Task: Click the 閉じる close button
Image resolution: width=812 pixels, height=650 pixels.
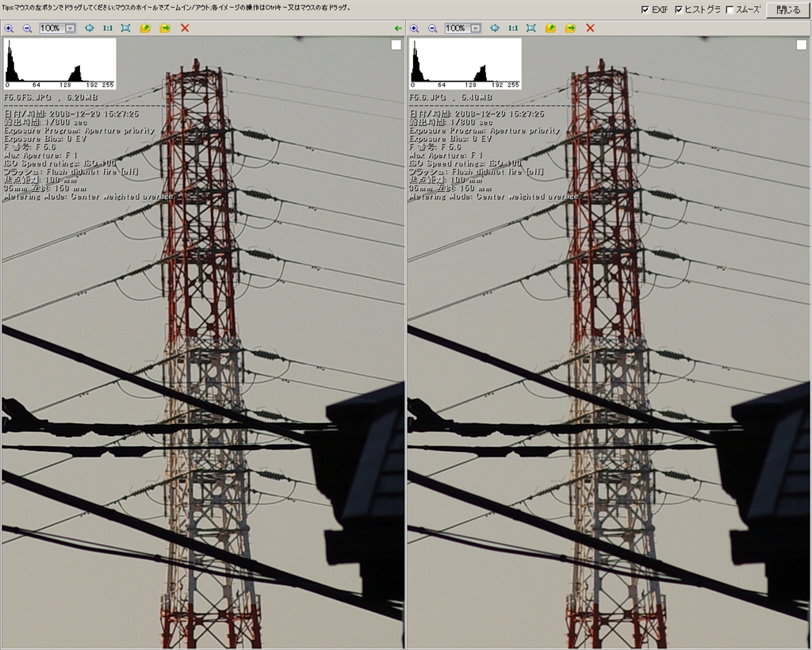Action: [x=787, y=10]
